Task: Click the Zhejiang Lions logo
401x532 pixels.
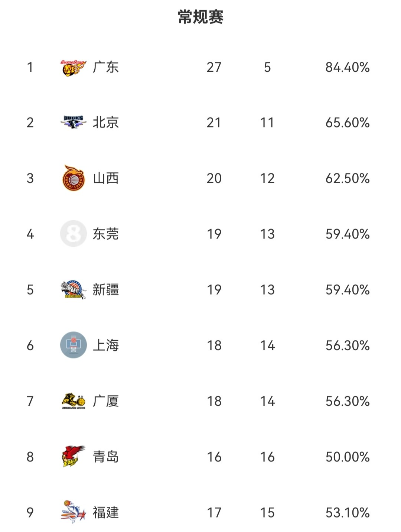Action: (73, 401)
